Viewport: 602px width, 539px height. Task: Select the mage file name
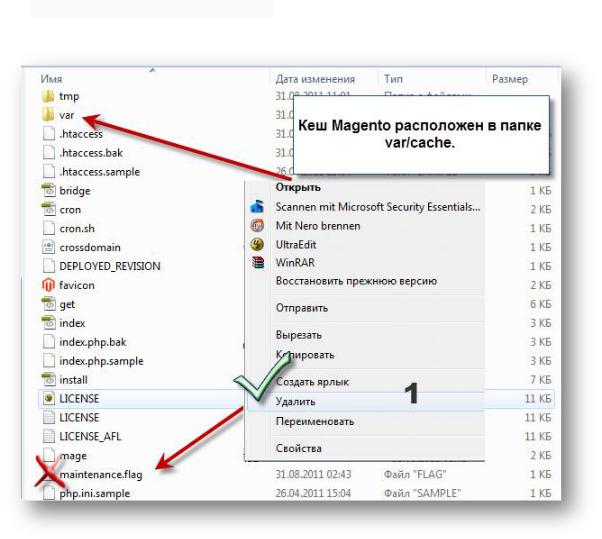pos(73,456)
